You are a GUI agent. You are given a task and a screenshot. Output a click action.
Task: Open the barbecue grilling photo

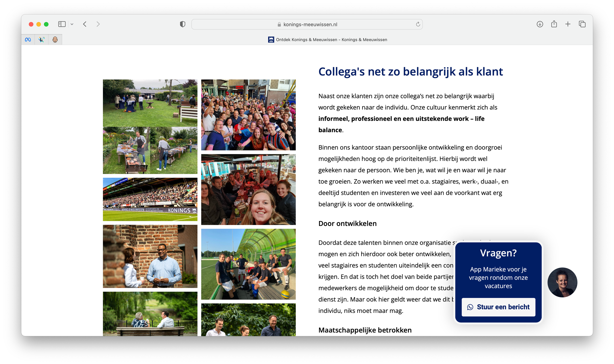[150, 150]
